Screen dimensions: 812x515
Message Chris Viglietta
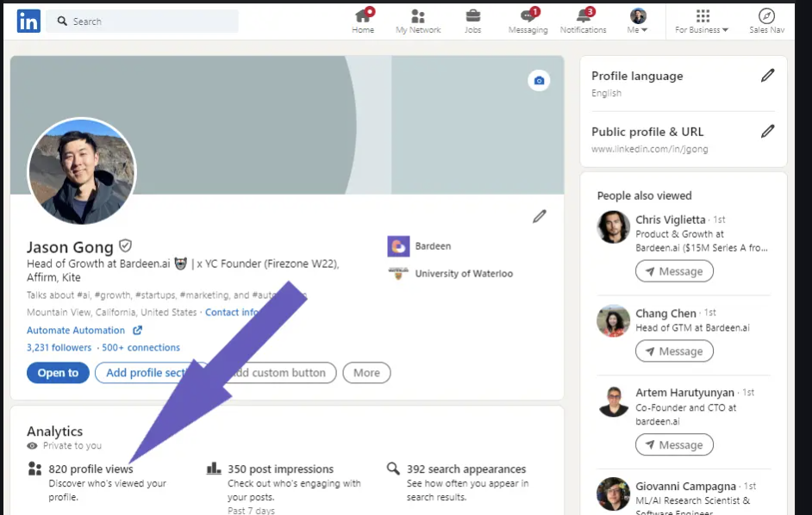coord(674,271)
